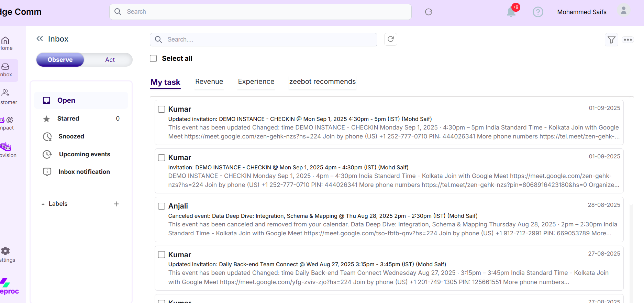The image size is (644, 303).
Task: Collapse the Inbox panel with double chevron
Action: [x=40, y=38]
